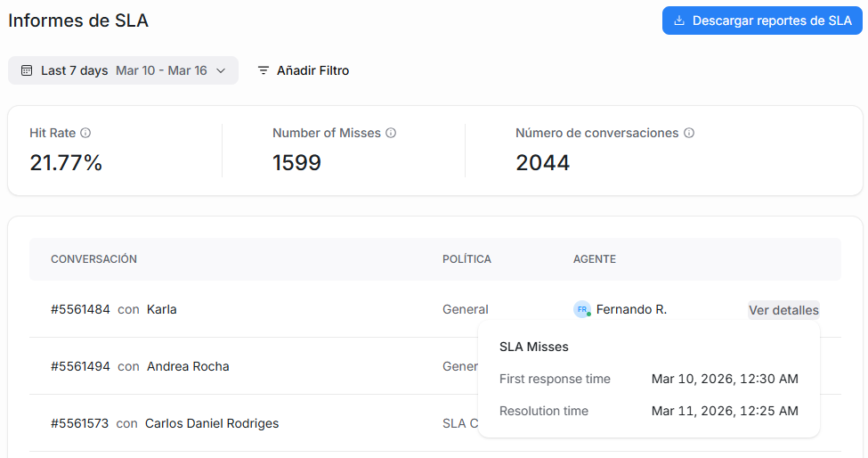The width and height of the screenshot is (868, 458).
Task: Click the info icon next to Hit Rate
Action: point(85,133)
